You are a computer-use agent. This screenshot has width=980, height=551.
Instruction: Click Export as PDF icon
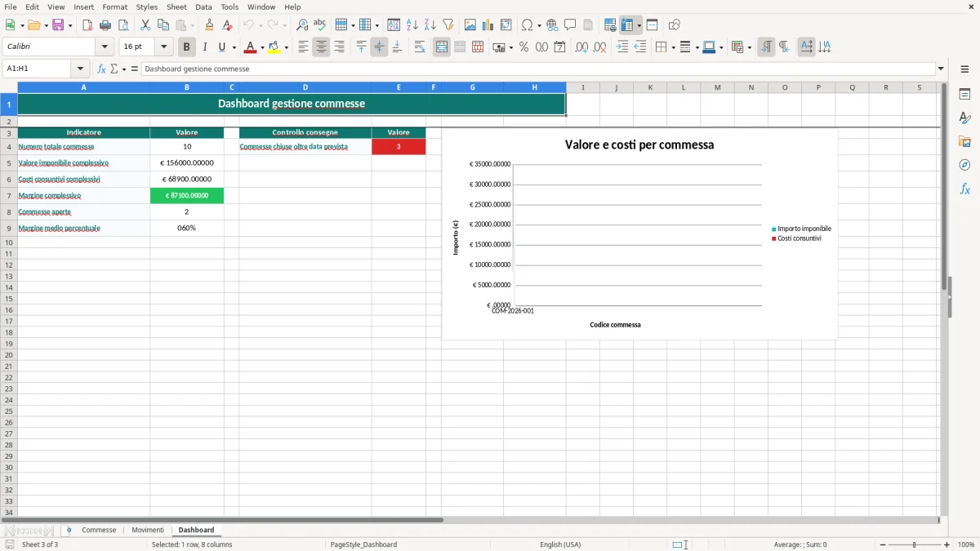point(87,25)
